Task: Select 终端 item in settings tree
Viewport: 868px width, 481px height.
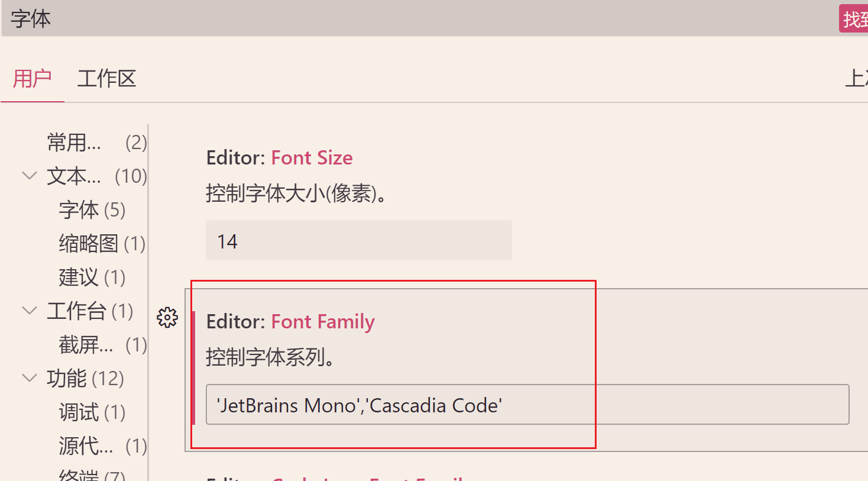Action: 92,475
